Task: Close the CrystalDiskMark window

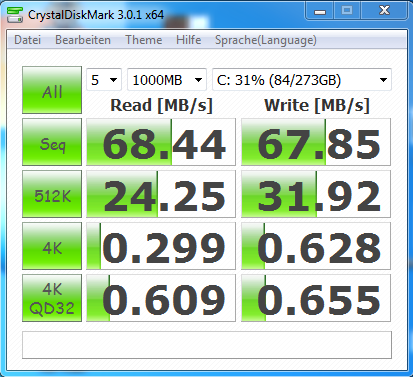Action: pos(384,11)
